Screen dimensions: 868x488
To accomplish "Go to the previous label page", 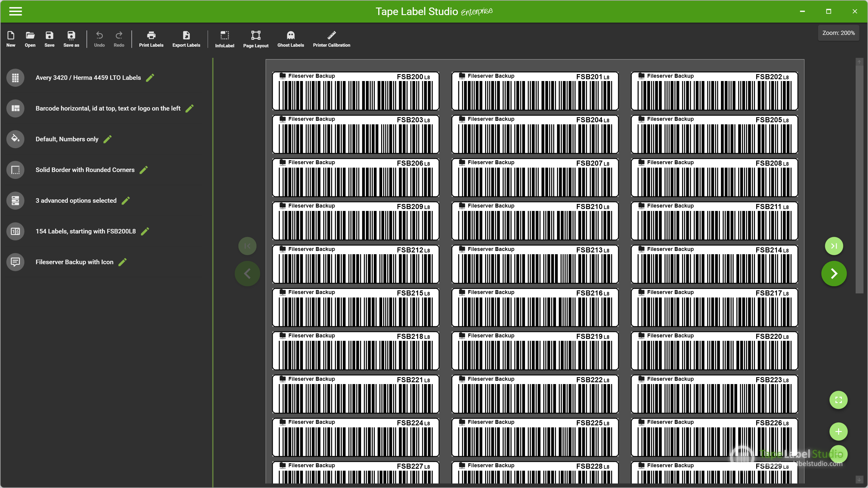I will click(x=247, y=274).
